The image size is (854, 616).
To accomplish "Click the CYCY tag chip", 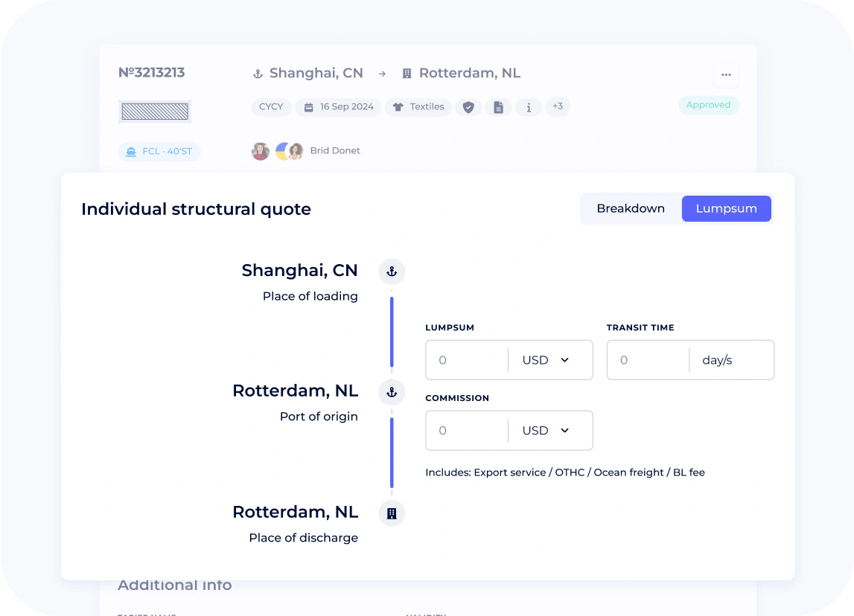I will (271, 106).
